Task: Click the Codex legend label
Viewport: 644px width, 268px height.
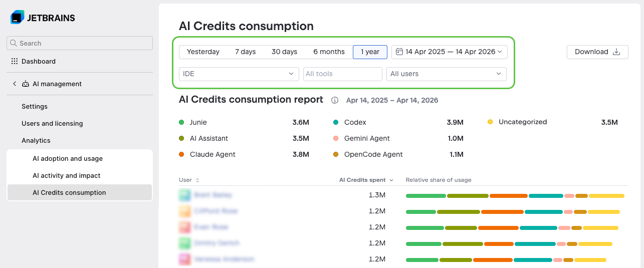Action: 355,122
